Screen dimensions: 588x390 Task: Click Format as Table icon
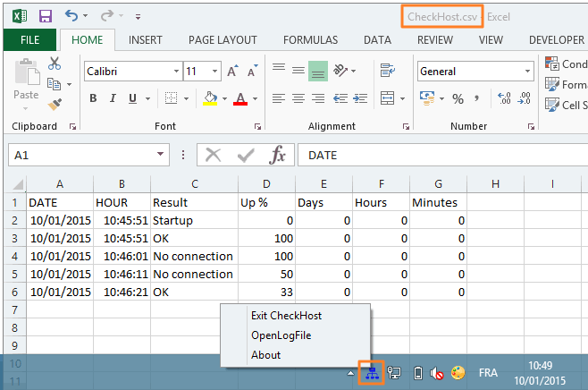(551, 84)
